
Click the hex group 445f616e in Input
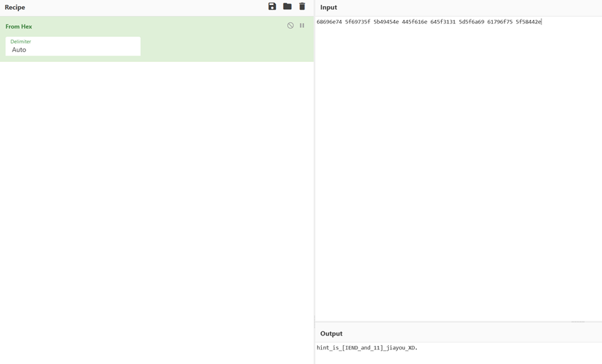click(x=415, y=22)
